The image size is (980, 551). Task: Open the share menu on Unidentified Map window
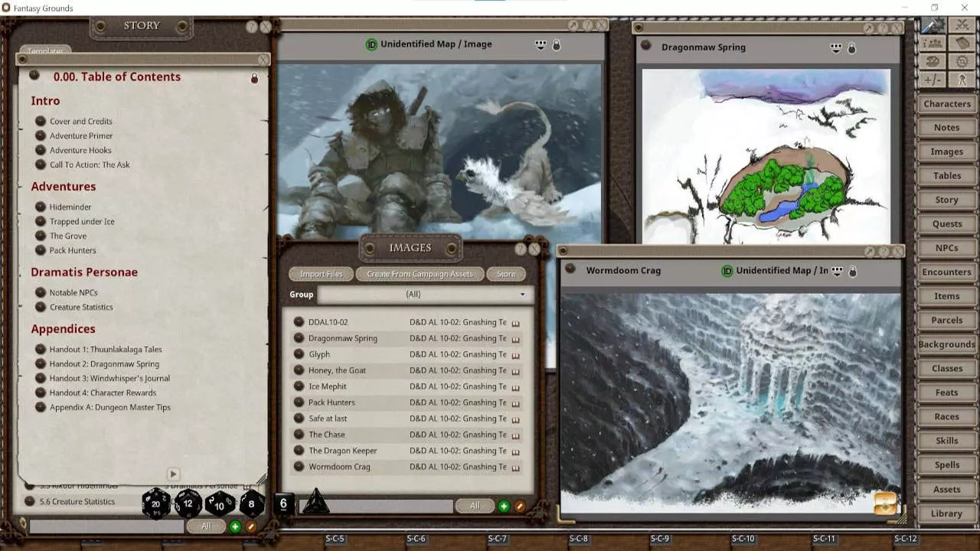[x=541, y=45]
